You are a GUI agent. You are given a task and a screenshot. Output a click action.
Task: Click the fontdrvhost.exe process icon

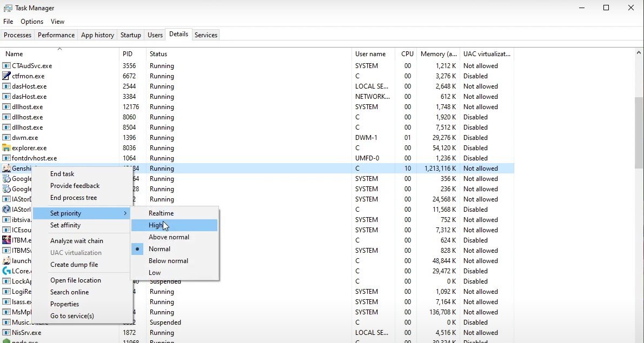(6, 158)
